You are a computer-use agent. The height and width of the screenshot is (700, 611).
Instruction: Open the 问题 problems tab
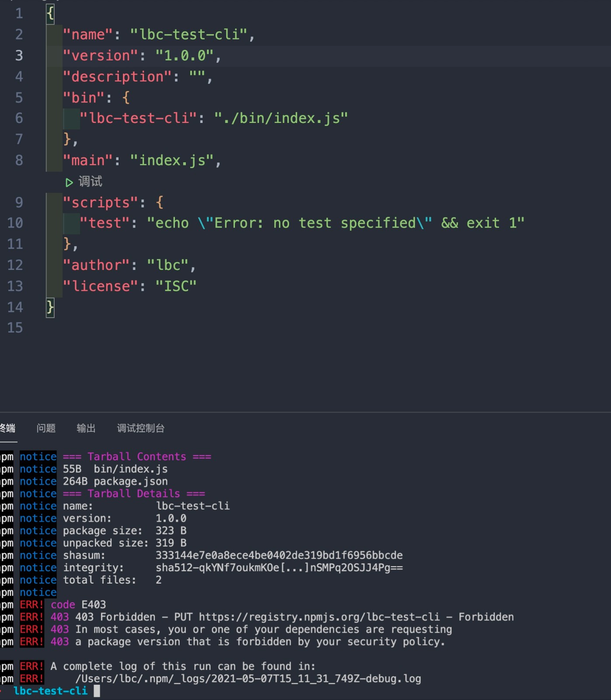46,428
